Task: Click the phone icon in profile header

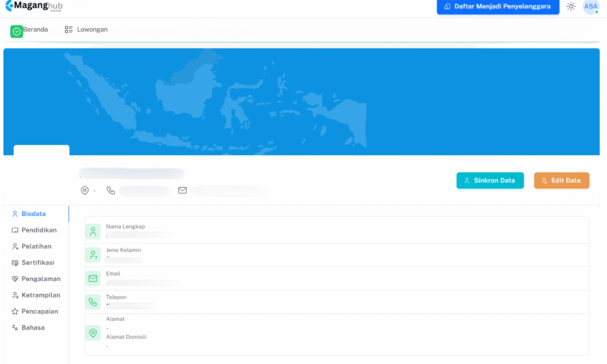Action: click(110, 190)
